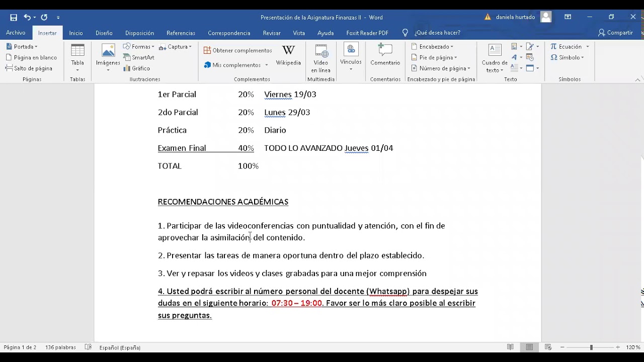
Task: Add a Comentario
Action: (x=385, y=55)
